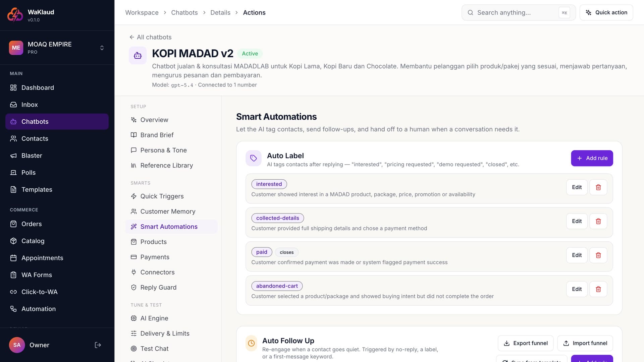The image size is (644, 362).
Task: Click Import funnel button
Action: pyautogui.click(x=585, y=343)
